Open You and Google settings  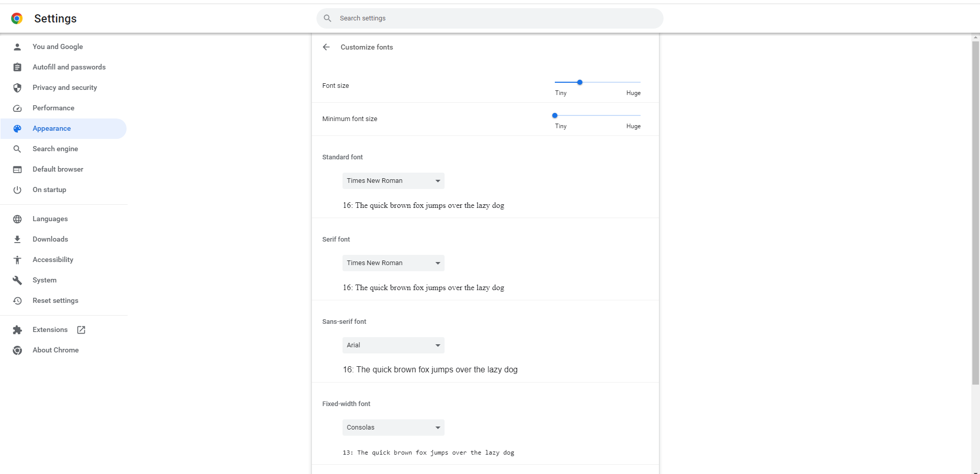click(64, 46)
